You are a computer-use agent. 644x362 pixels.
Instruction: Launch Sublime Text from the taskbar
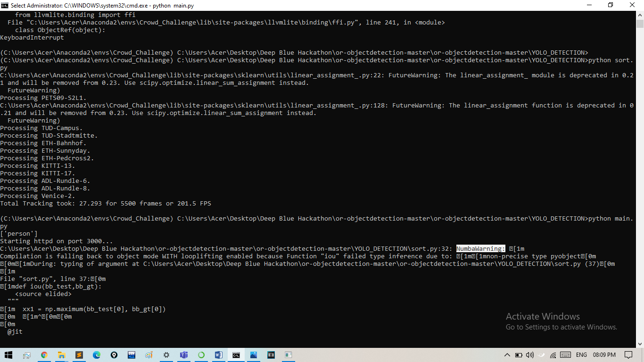79,354
